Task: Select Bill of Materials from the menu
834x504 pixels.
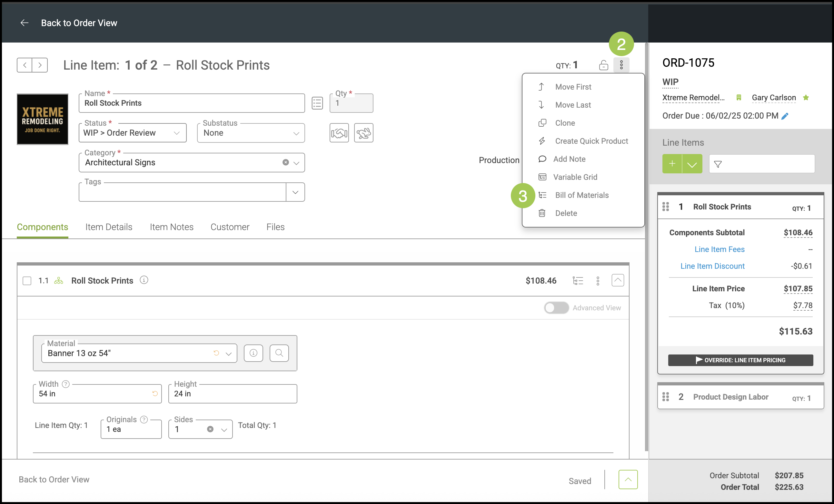Action: (x=581, y=195)
